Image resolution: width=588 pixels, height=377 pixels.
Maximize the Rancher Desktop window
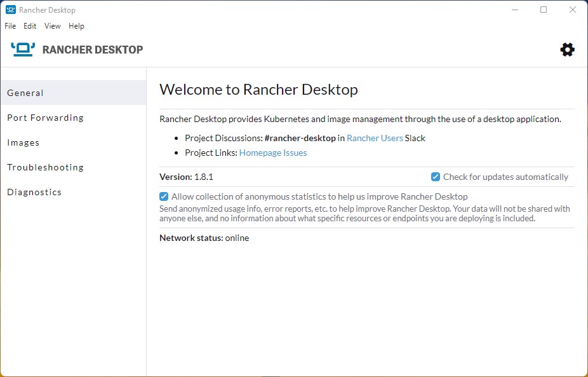544,10
